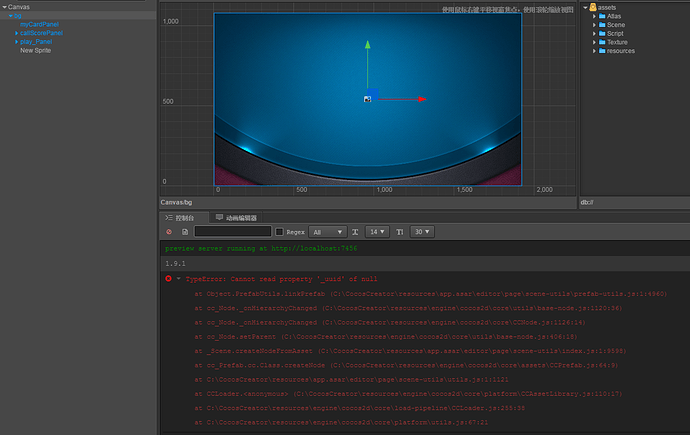Select the Script folder icon
This screenshot has width=690, height=435.
coord(601,33)
